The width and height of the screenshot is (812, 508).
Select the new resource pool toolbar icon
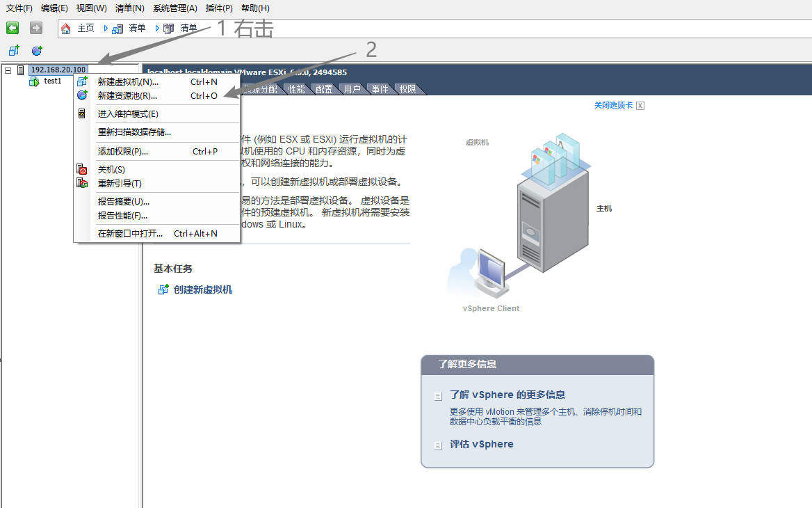pyautogui.click(x=35, y=50)
